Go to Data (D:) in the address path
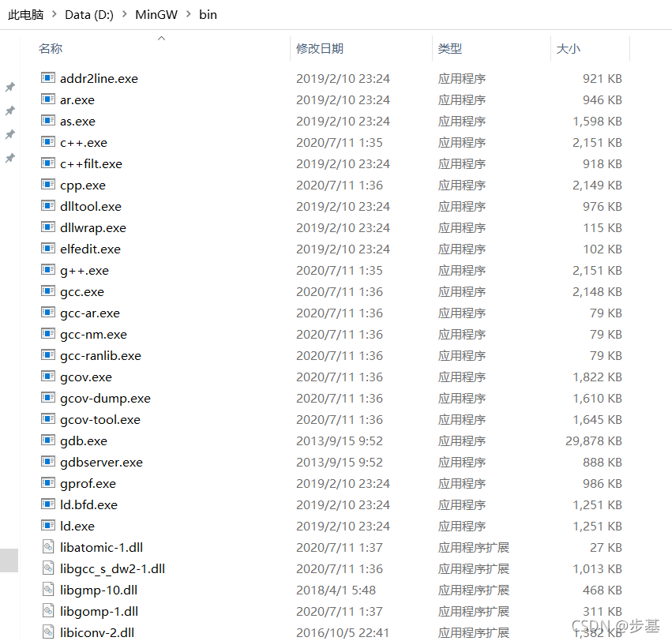Viewport: 672px width, 641px height. coord(89,14)
